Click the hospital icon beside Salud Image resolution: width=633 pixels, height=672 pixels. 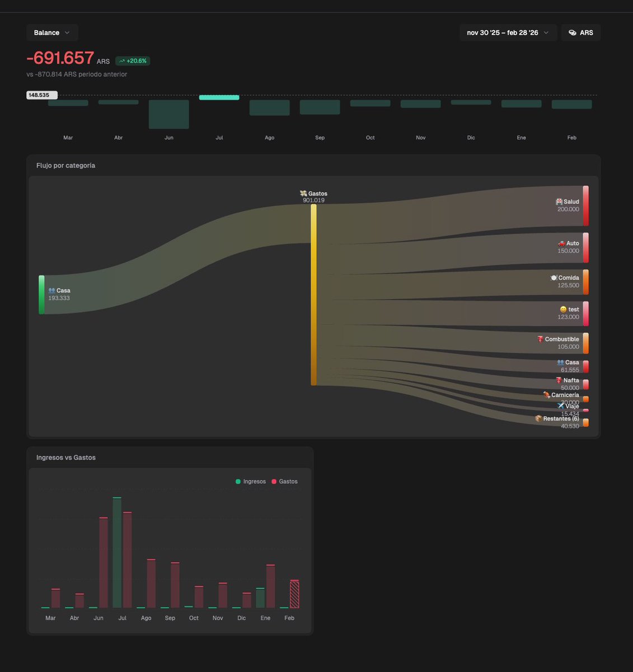(559, 202)
